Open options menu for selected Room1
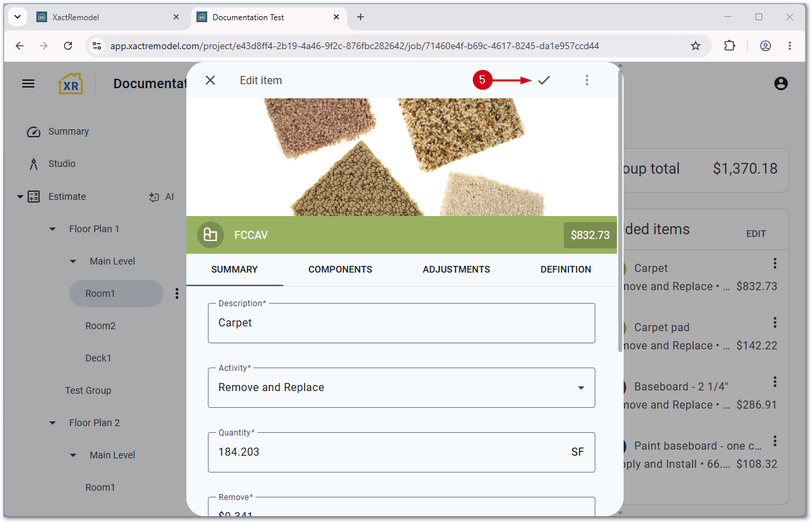Screen dimensions: 812x523 pyautogui.click(x=177, y=293)
